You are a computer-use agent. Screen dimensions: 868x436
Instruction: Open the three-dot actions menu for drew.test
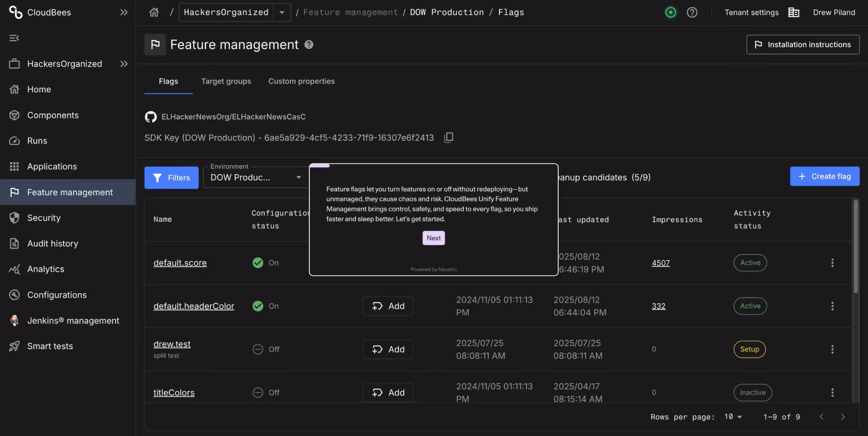click(x=832, y=349)
